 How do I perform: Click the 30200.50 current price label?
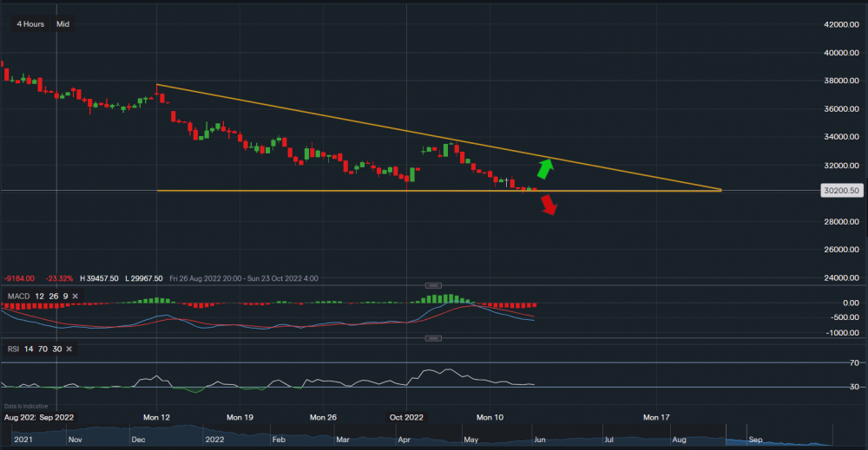pos(841,191)
